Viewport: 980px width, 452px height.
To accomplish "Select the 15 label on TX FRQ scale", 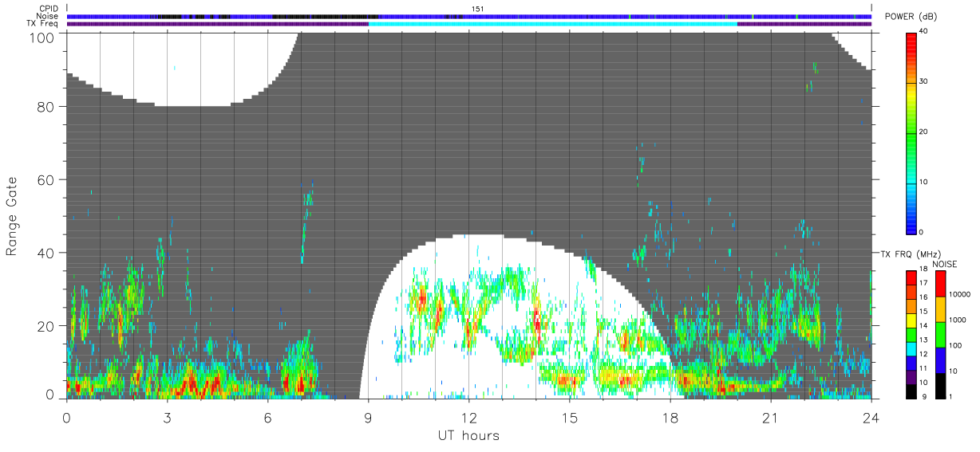I will pyautogui.click(x=923, y=312).
